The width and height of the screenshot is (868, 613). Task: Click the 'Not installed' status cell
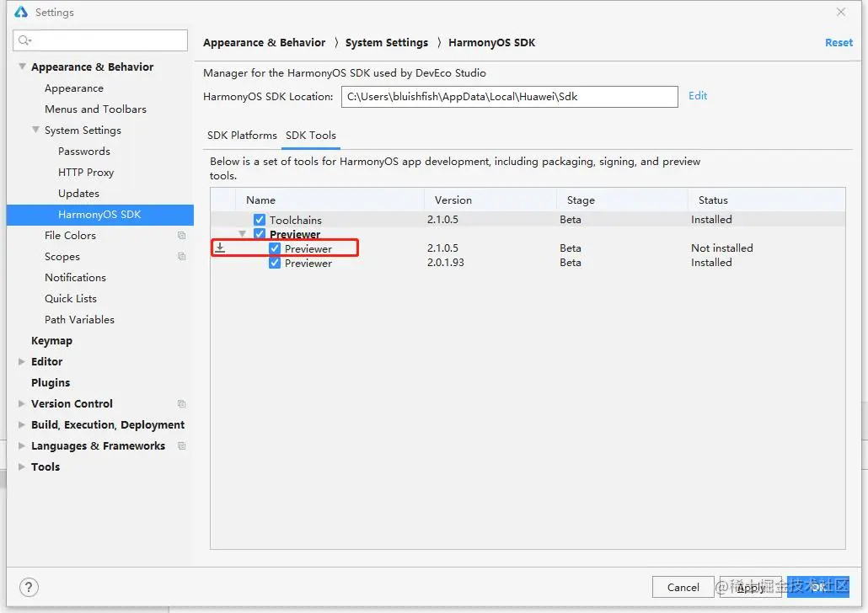click(722, 248)
